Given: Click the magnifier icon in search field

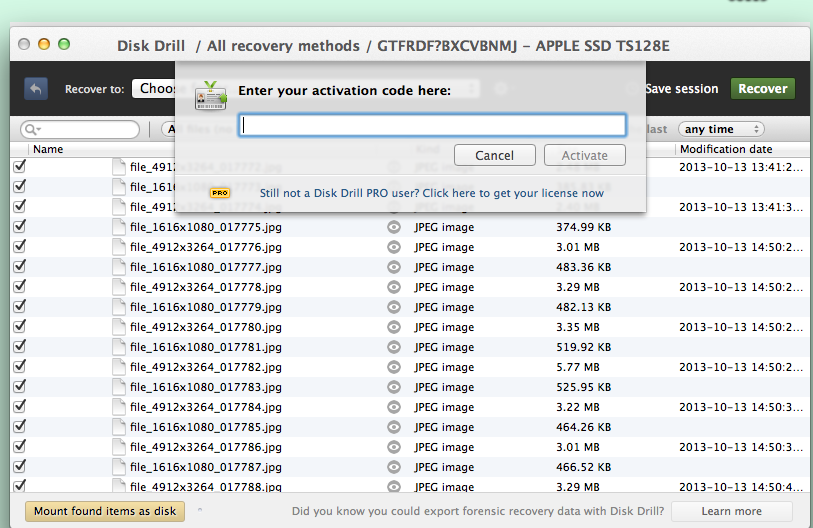Looking at the screenshot, I should coord(32,129).
